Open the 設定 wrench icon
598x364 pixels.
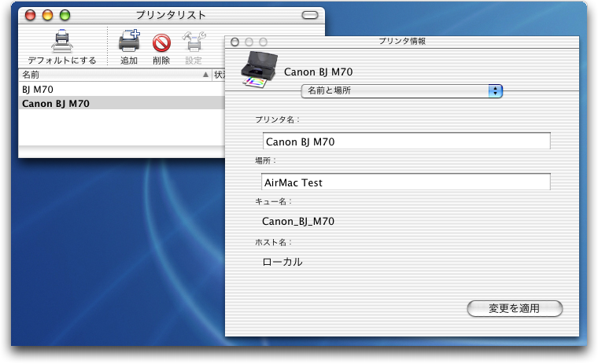click(193, 42)
